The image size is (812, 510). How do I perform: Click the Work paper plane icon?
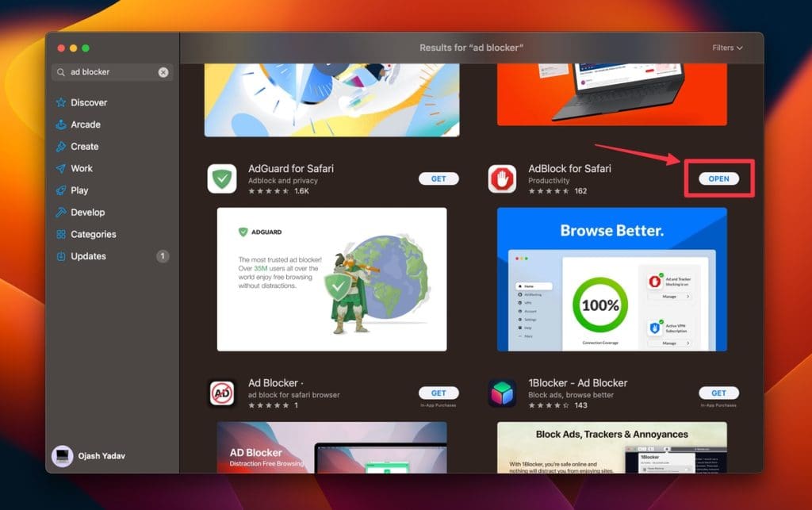(61, 168)
